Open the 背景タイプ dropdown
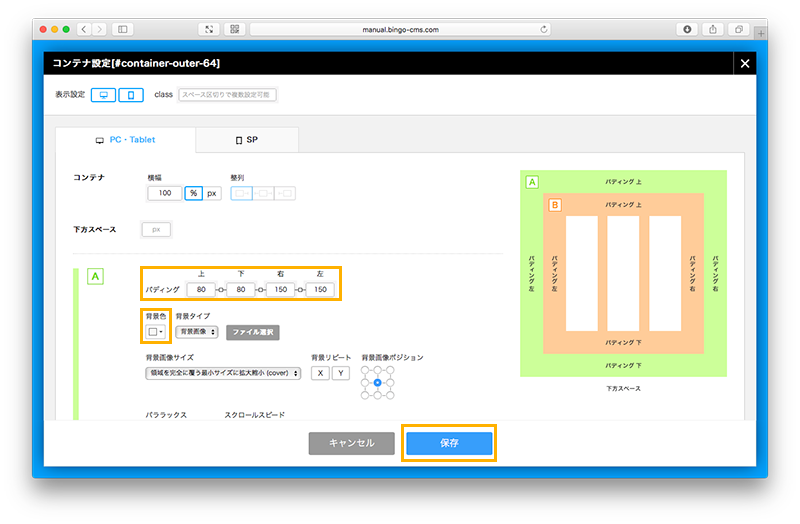800x524 pixels. [x=197, y=332]
